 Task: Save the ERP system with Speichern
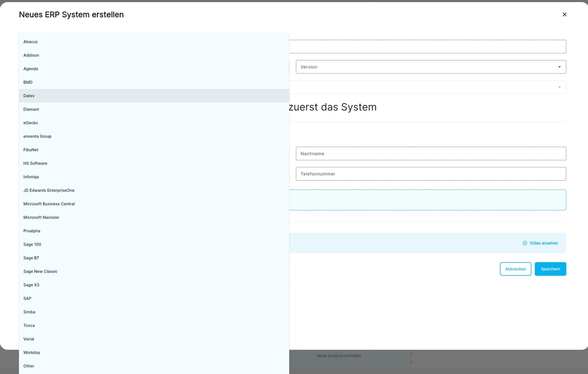coord(550,269)
